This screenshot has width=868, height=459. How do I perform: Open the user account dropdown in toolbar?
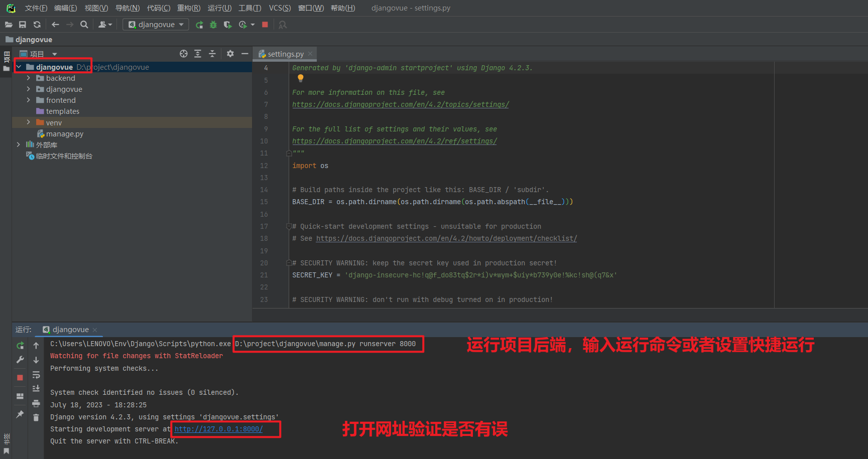point(105,25)
